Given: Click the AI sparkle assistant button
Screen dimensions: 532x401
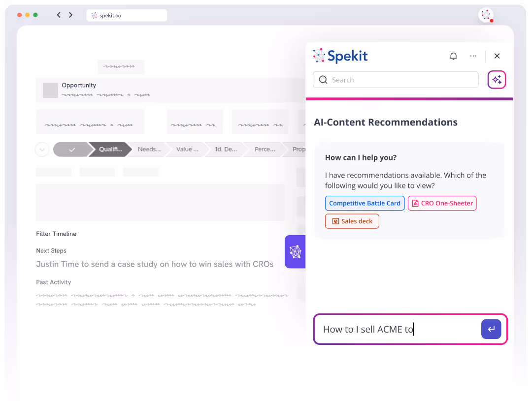Looking at the screenshot, I should [x=497, y=80].
